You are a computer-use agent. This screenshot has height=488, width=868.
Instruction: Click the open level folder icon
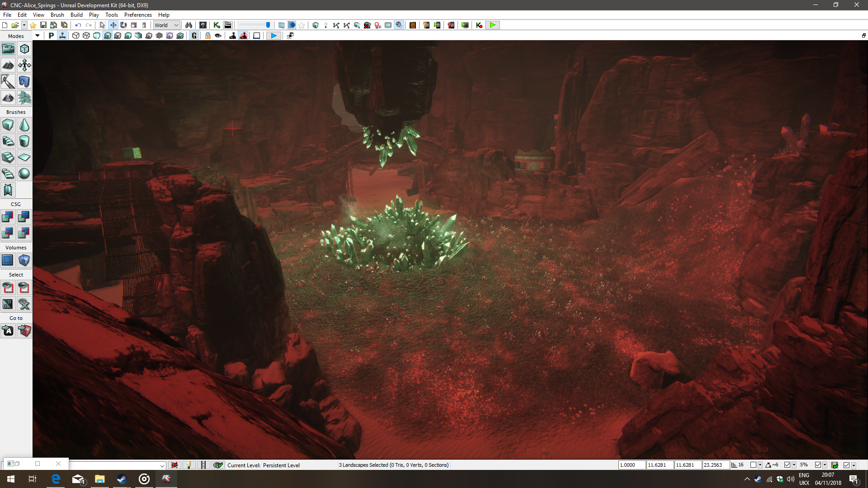15,25
